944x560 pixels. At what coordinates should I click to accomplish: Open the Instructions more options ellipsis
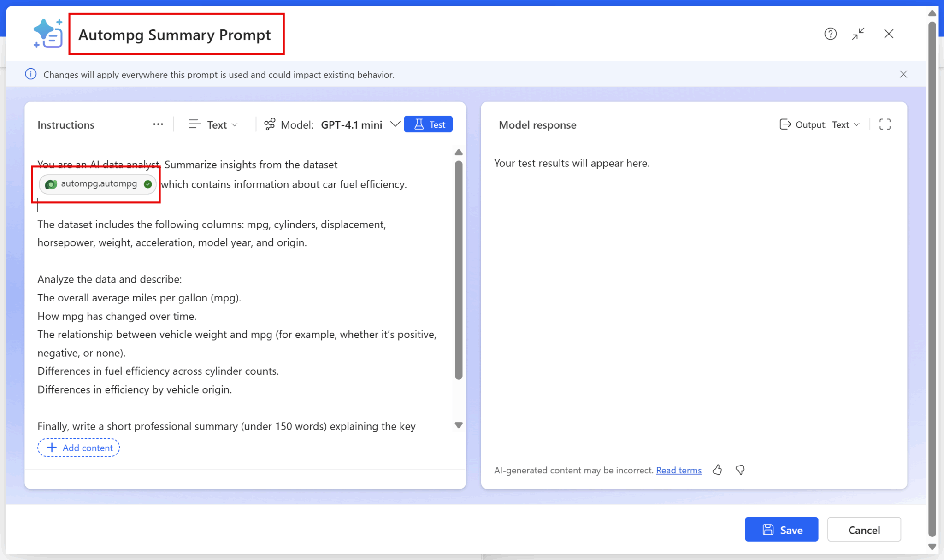pos(158,124)
